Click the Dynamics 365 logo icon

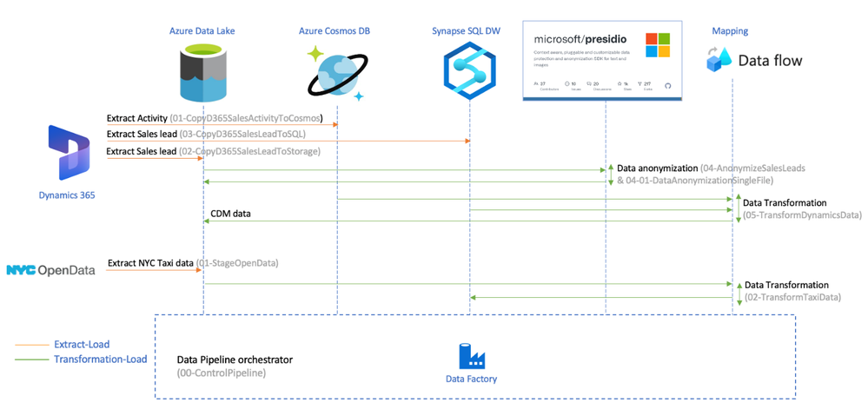[70, 153]
